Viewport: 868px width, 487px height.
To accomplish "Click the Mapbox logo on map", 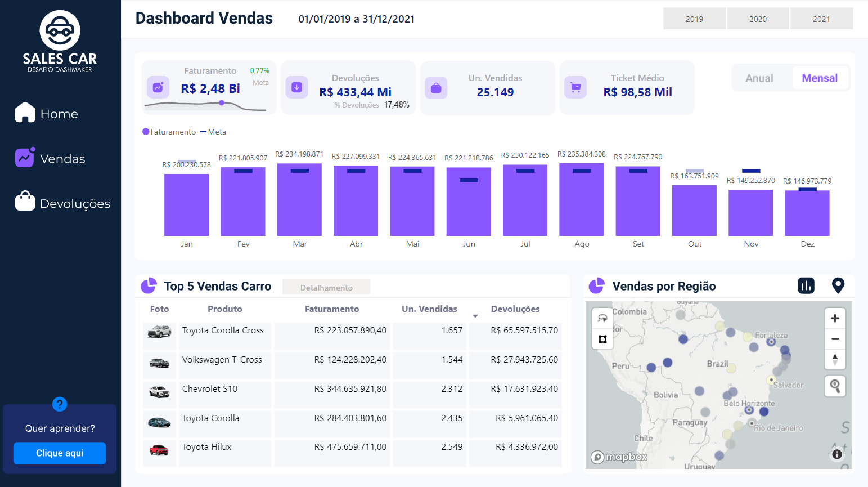I will pos(619,457).
